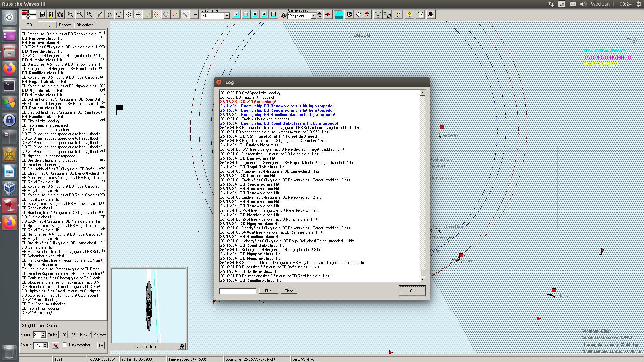Image resolution: width=644 pixels, height=362 pixels.
Task: Switch to the OB tab
Action: 29,25
